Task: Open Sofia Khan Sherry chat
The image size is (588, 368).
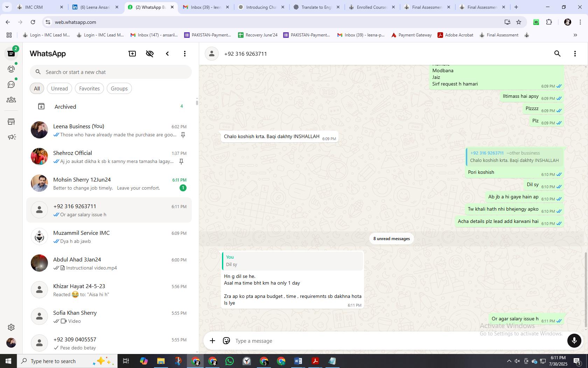Action: (109, 316)
